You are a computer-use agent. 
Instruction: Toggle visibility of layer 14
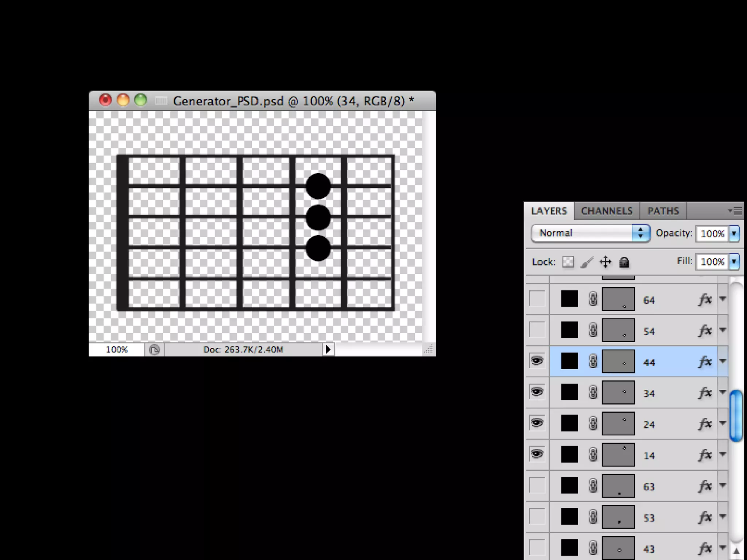pos(537,454)
